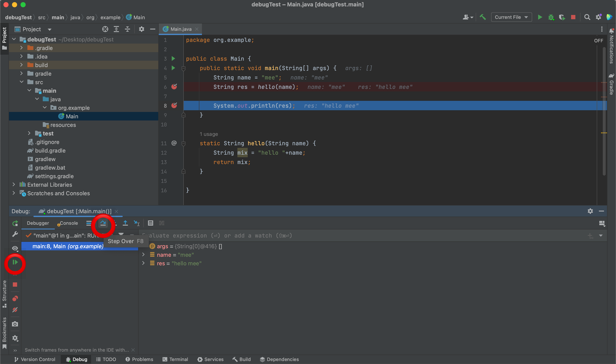
Task: Open the Current File run configuration dropdown
Action: [511, 17]
